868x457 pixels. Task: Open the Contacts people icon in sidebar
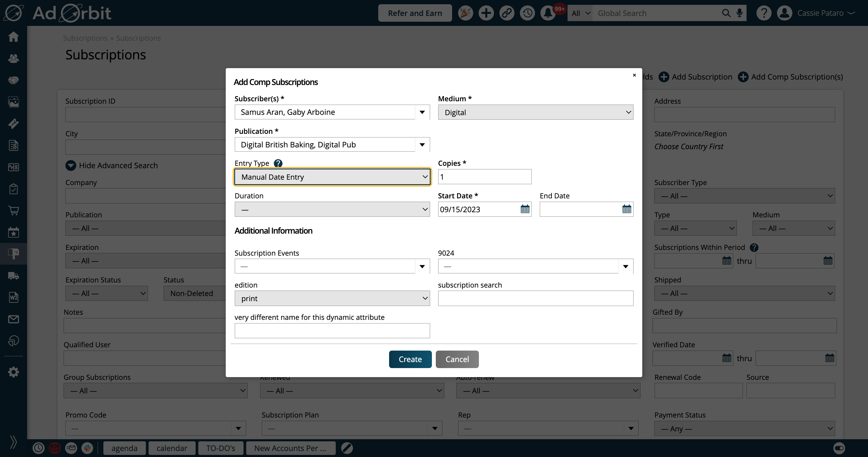coord(14,58)
